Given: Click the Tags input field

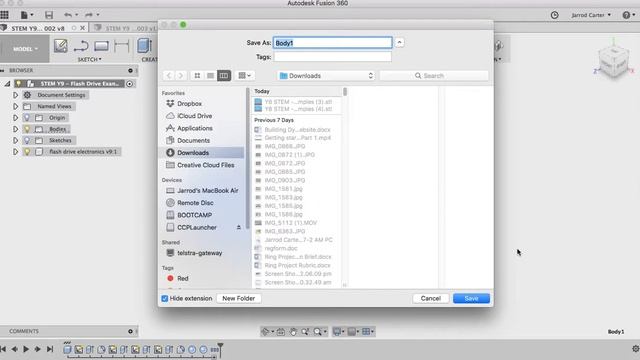Looking at the screenshot, I should click(x=333, y=57).
